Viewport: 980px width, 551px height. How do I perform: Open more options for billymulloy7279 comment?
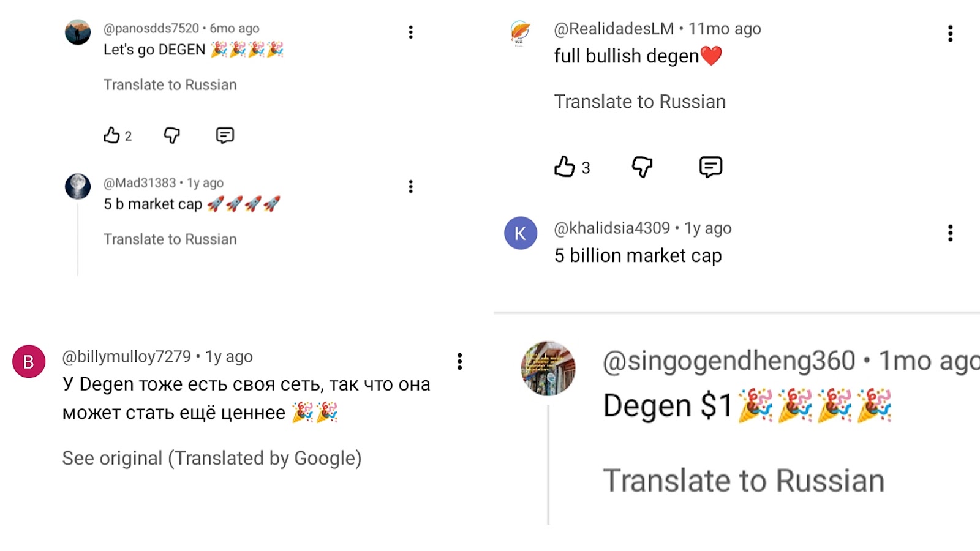coord(459,362)
